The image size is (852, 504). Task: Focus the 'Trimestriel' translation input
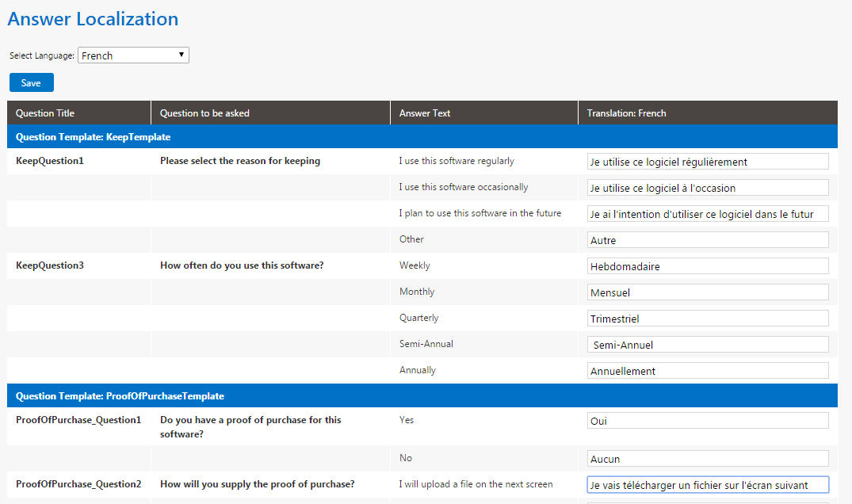(x=708, y=319)
